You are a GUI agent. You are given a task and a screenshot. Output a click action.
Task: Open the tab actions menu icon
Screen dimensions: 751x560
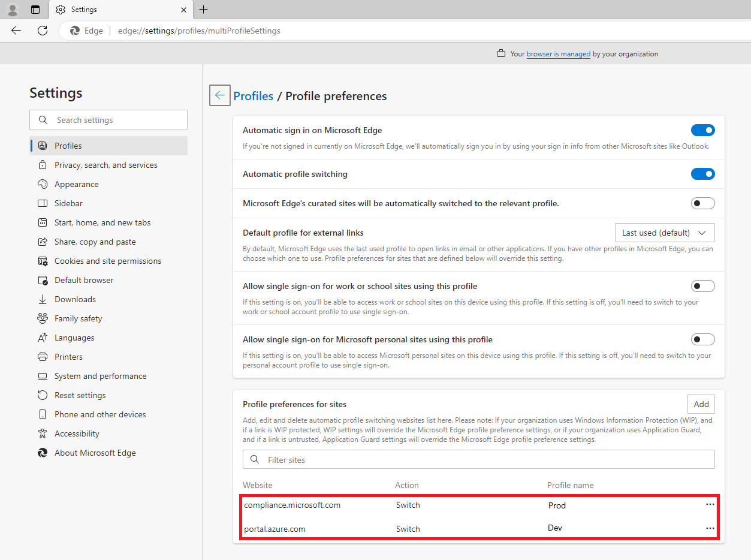[35, 10]
